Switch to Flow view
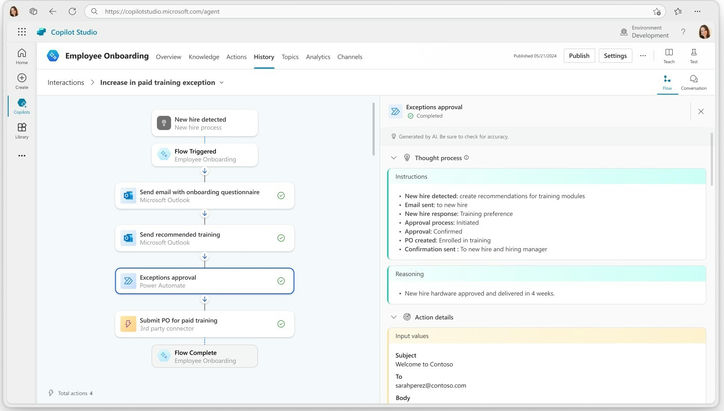The height and width of the screenshot is (411, 724). 667,82
